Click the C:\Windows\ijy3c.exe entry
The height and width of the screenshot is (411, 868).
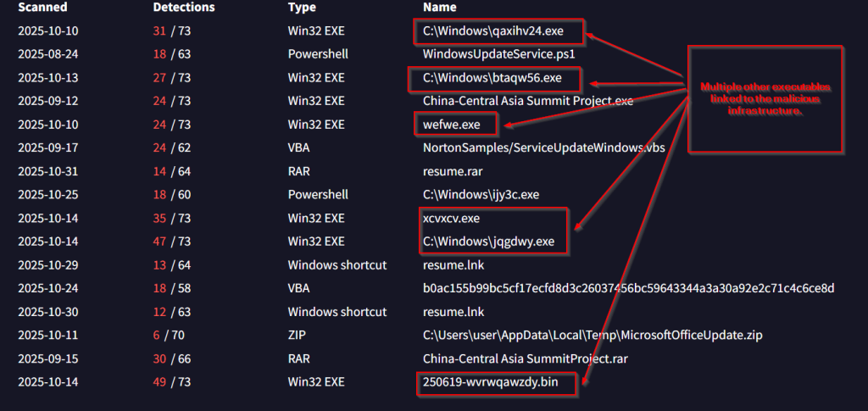pyautogui.click(x=481, y=195)
